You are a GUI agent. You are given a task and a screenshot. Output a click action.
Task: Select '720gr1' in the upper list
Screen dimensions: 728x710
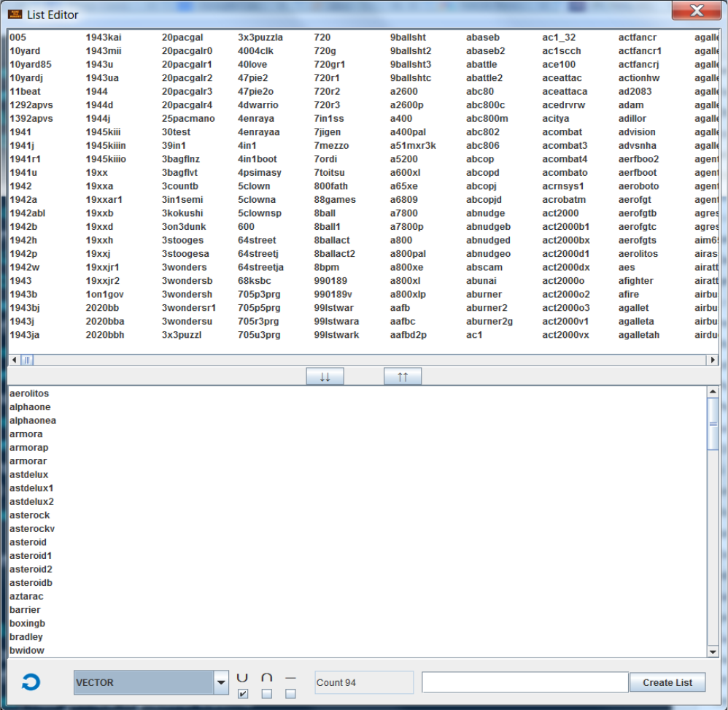tap(330, 64)
